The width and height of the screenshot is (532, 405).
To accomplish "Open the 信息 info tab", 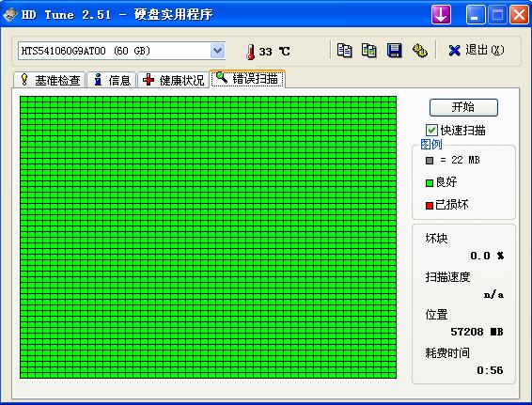I will pos(112,80).
